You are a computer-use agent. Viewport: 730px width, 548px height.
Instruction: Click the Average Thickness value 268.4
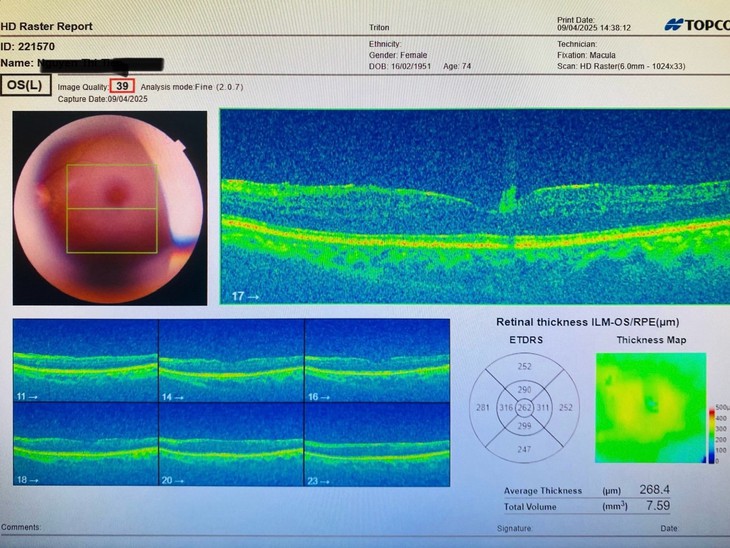pyautogui.click(x=654, y=489)
